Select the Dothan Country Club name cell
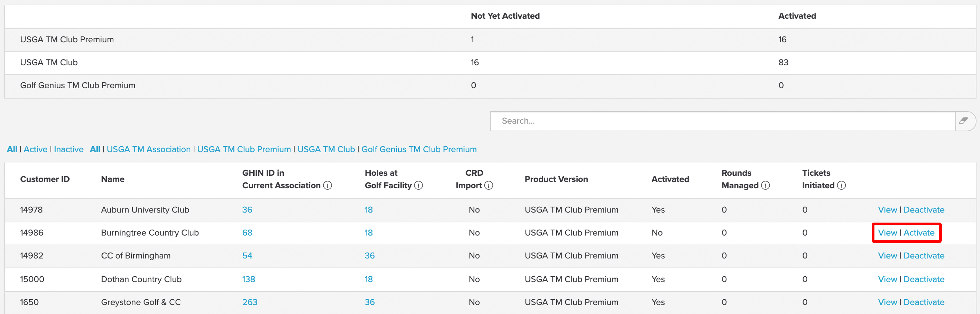 [x=141, y=279]
